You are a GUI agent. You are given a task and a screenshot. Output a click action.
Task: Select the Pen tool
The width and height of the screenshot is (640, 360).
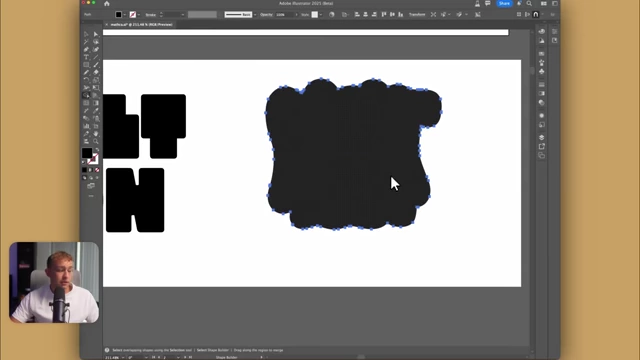pyautogui.click(x=86, y=49)
